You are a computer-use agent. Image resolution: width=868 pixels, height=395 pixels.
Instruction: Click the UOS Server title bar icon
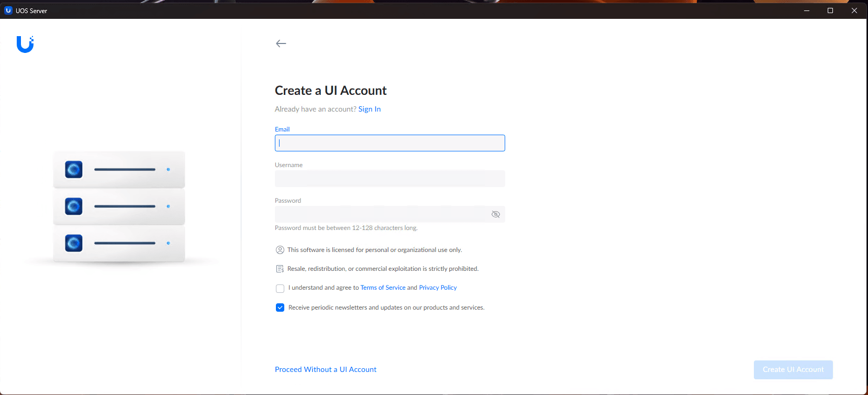8,10
